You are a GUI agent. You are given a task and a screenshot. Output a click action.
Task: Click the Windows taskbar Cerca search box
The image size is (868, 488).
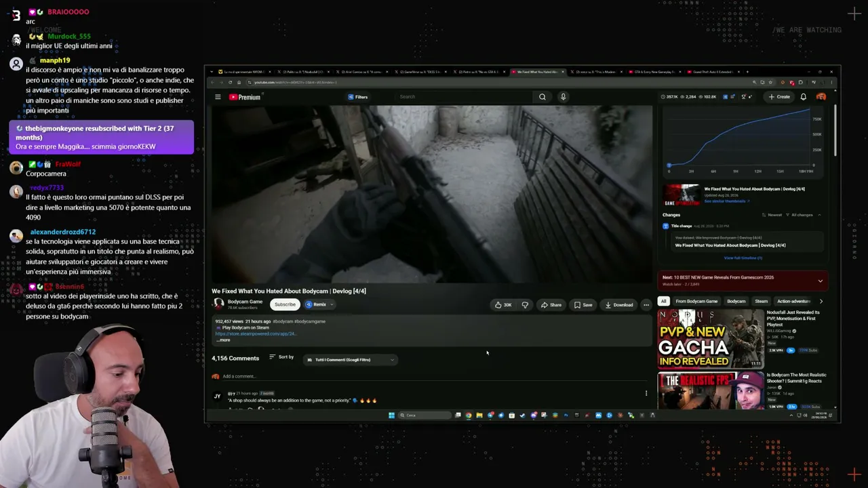424,415
